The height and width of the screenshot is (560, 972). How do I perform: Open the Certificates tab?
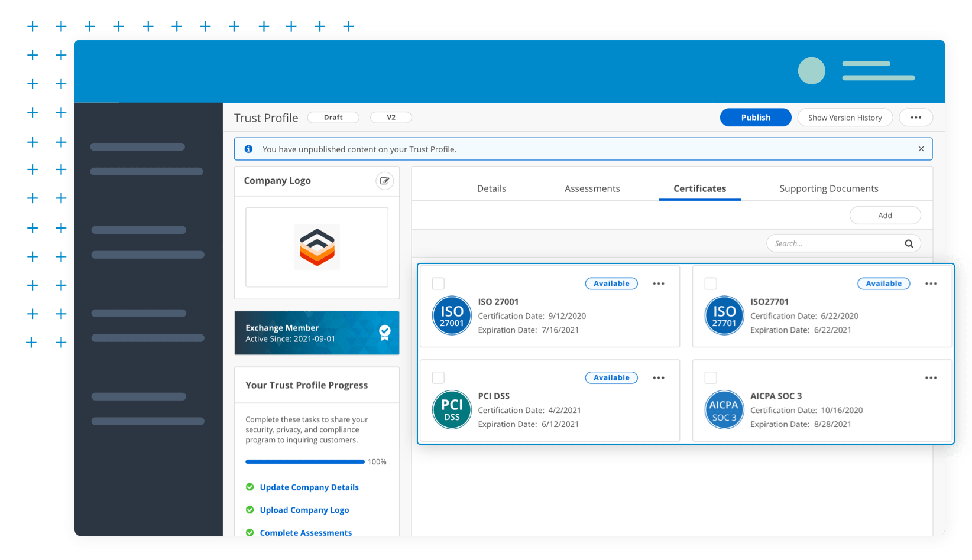point(700,188)
